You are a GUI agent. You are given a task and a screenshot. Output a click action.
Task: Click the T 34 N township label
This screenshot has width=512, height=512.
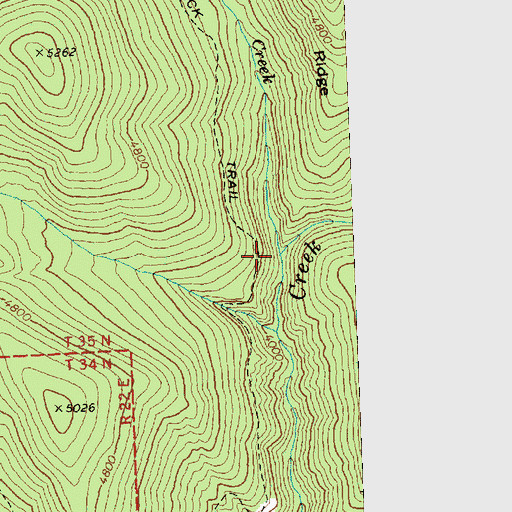(88, 364)
